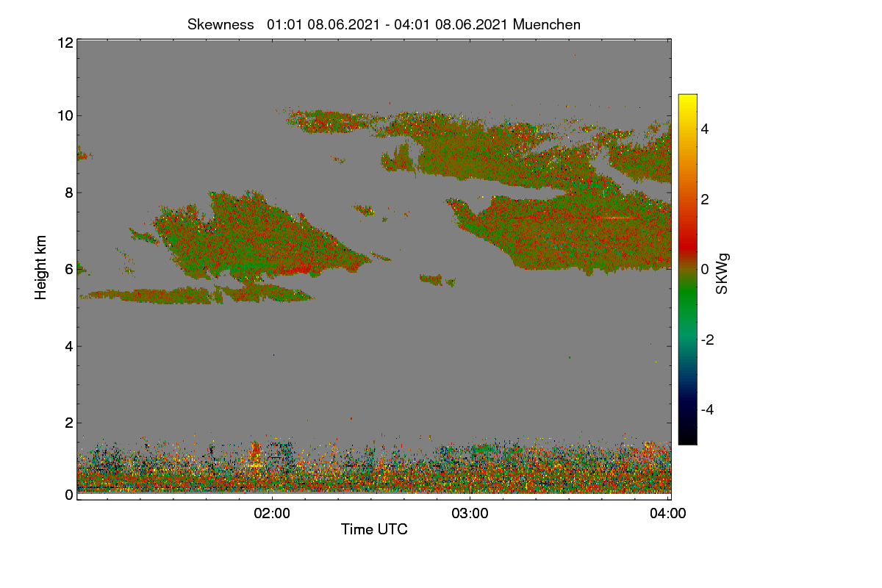Image resolution: width=882 pixels, height=588 pixels.
Task: Click the "Height km" y-axis label
Action: [41, 267]
